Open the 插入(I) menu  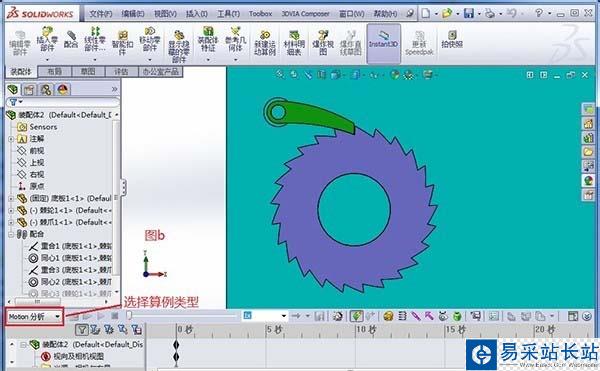point(197,14)
